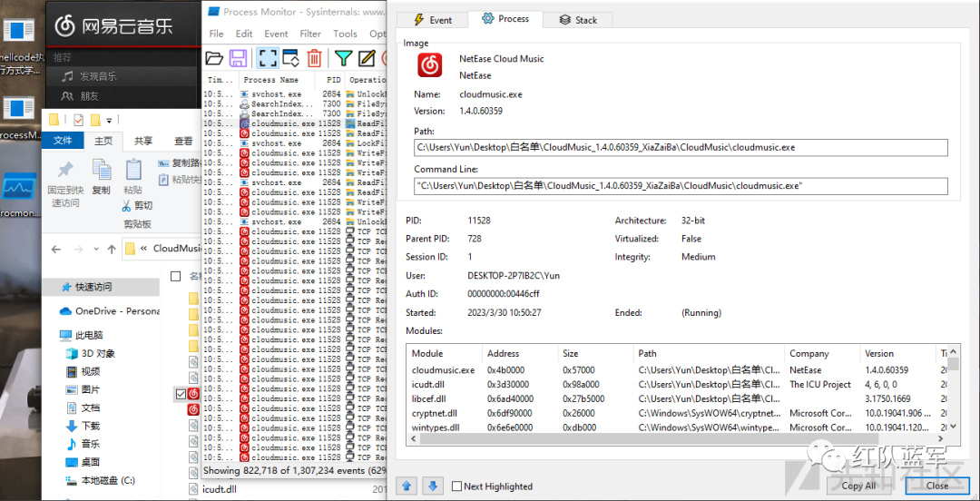
Task: Click 固定到快速访问 pin icon in Explorer ribbon
Action: pos(65,170)
